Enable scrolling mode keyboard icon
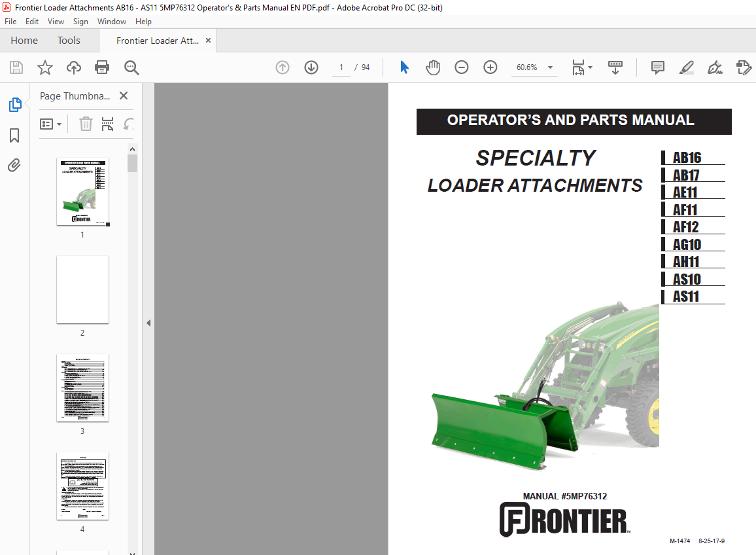 (615, 67)
